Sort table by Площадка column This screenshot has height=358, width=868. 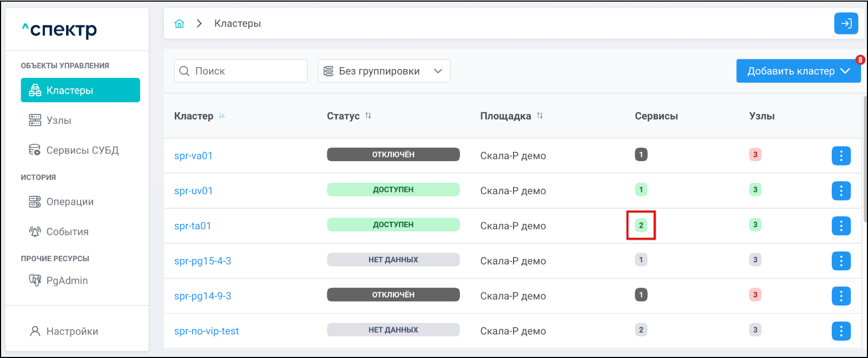coord(540,116)
